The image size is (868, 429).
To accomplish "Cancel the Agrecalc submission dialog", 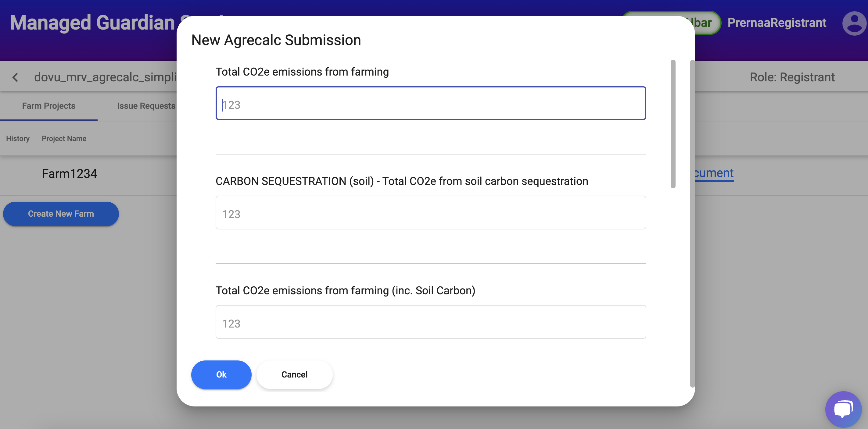I will [x=294, y=374].
